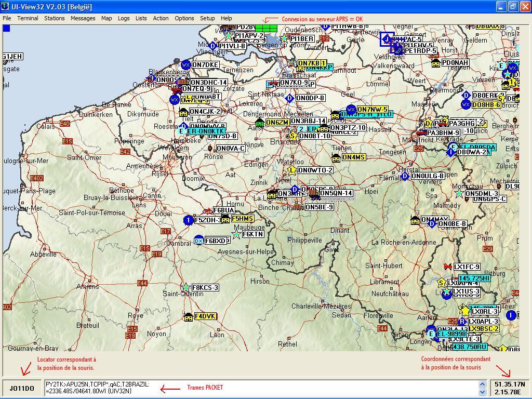Click the diamond D icon next to PI1VLI-B
This screenshot has height=399, width=532.
(x=212, y=46)
